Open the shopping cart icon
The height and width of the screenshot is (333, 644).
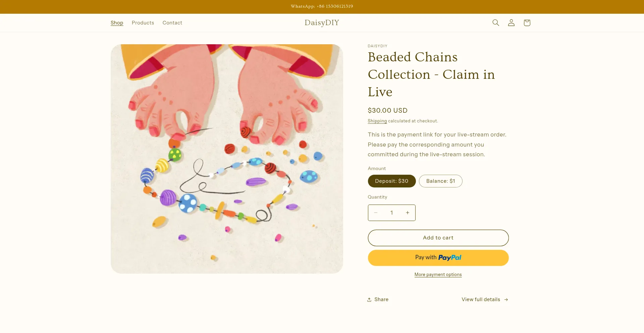pos(527,23)
